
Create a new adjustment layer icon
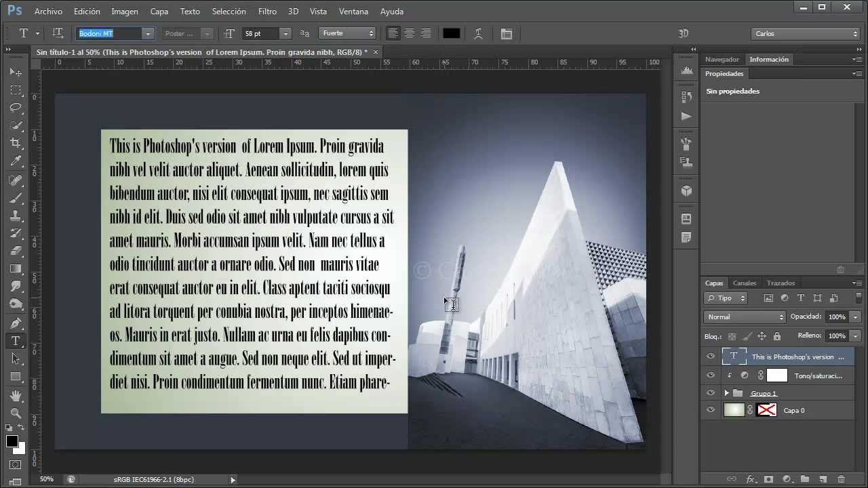(787, 479)
